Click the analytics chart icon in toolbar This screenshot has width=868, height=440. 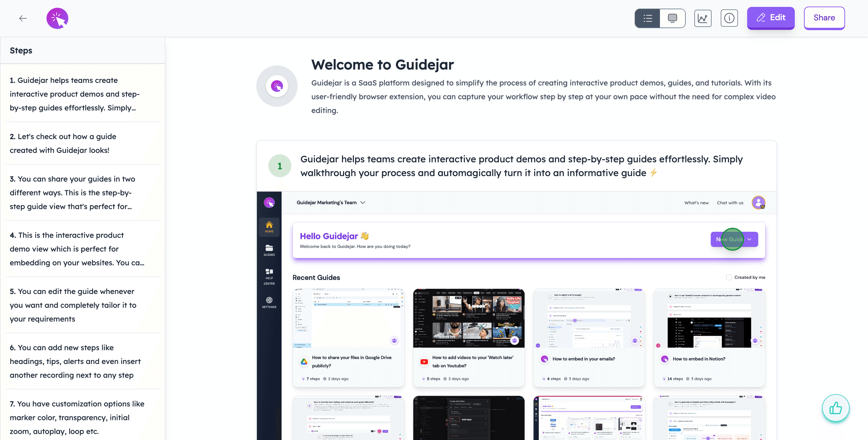(704, 18)
